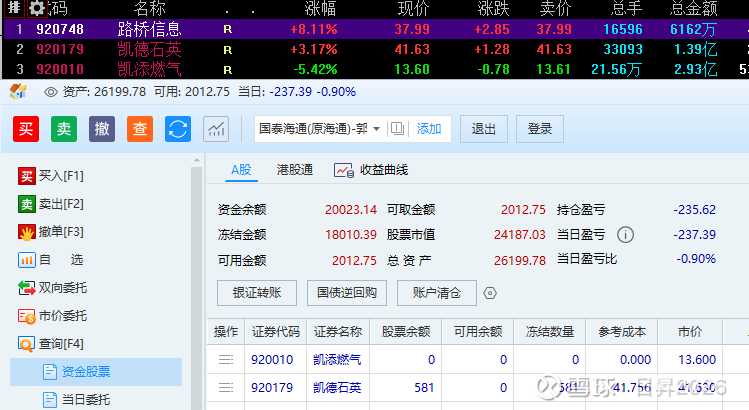Image resolution: width=749 pixels, height=410 pixels.
Task: Click 市价 column header in holdings table
Action: [x=690, y=332]
